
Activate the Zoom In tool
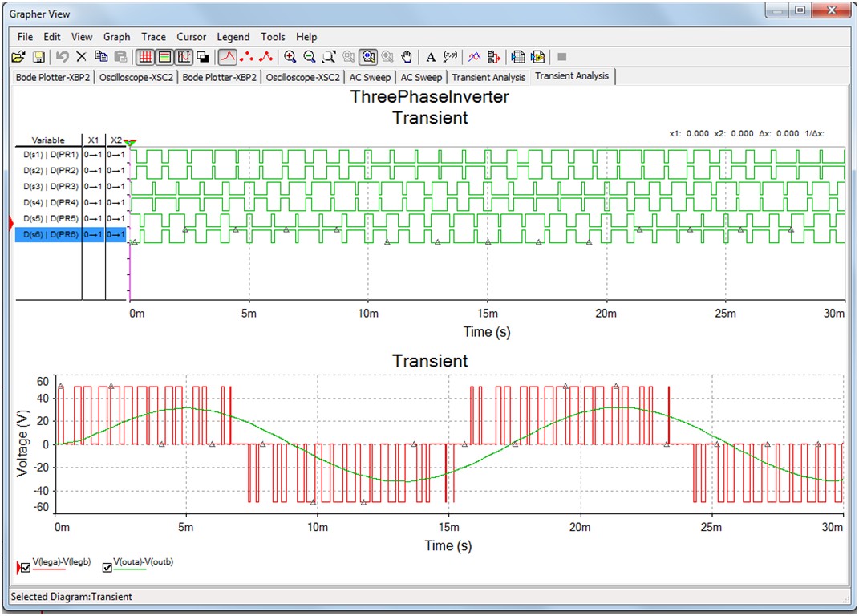point(289,56)
